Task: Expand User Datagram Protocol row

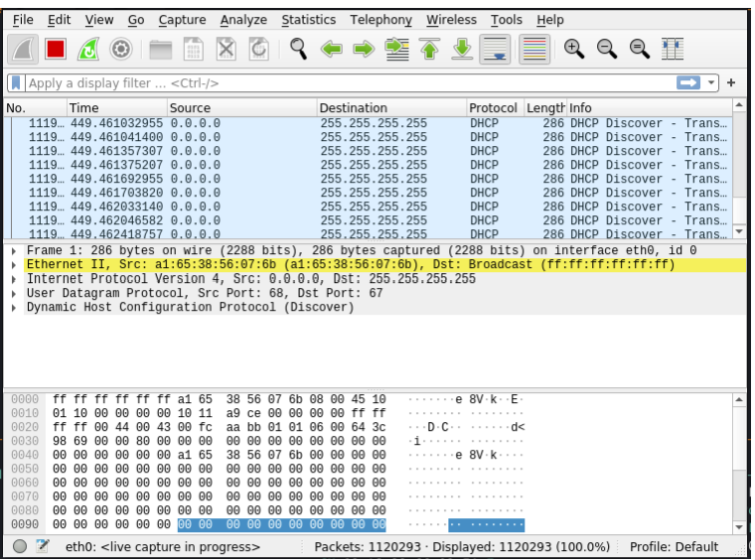Action: (14, 294)
